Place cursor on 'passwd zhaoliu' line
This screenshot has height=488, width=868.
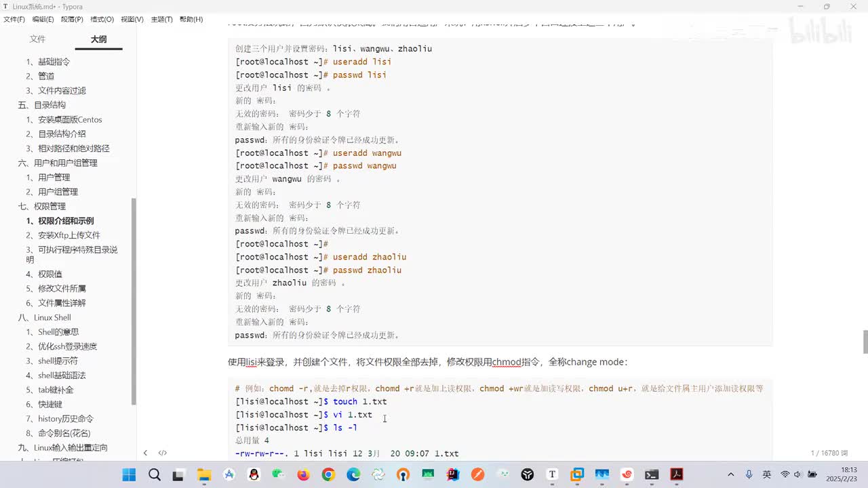coord(318,270)
